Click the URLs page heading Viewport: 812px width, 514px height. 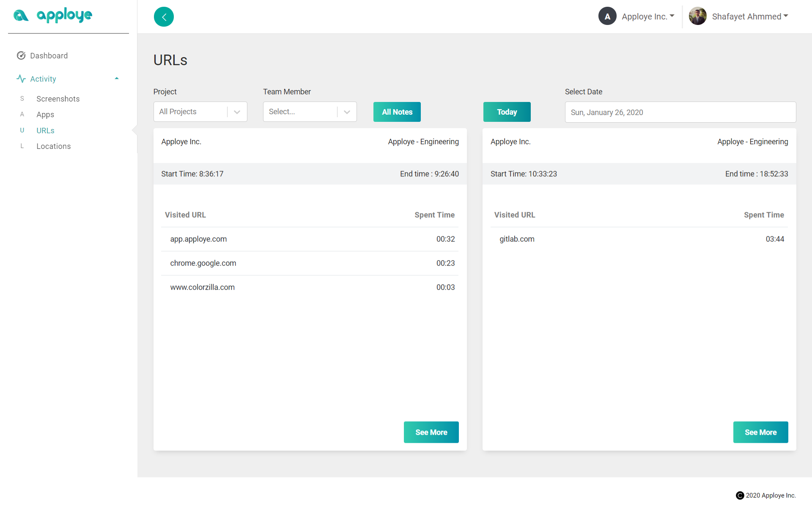tap(170, 60)
